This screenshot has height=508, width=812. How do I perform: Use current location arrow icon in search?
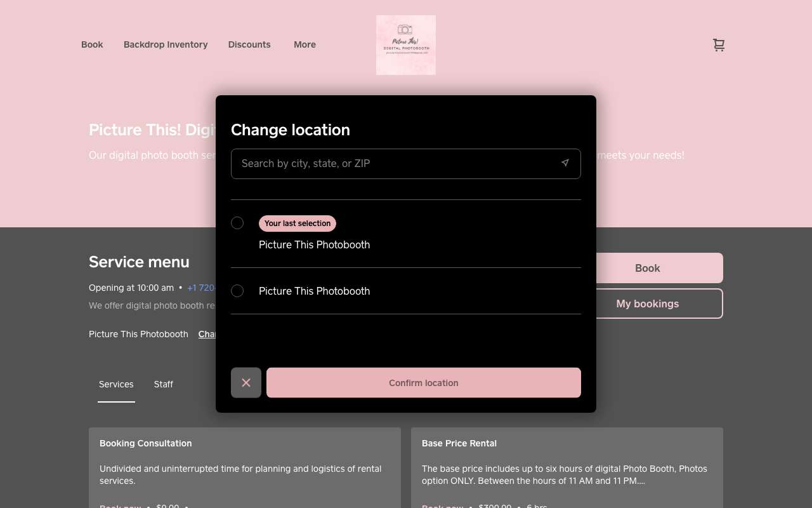click(x=565, y=163)
